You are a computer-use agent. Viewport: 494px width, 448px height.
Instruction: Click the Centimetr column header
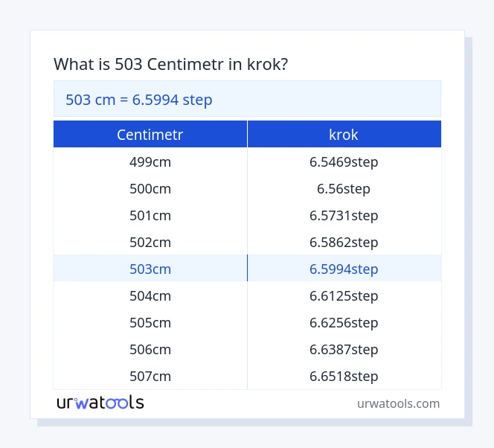150,135
